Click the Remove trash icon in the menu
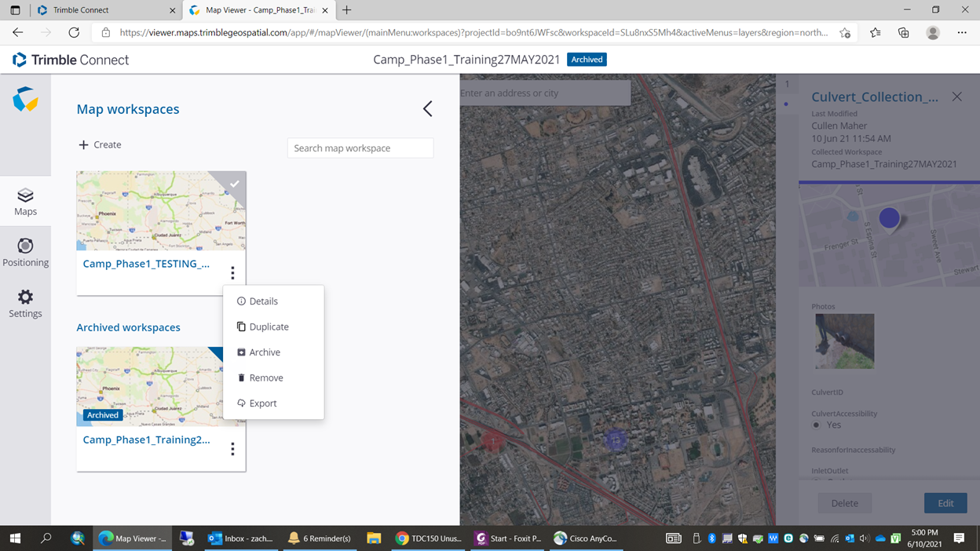 [x=240, y=378]
